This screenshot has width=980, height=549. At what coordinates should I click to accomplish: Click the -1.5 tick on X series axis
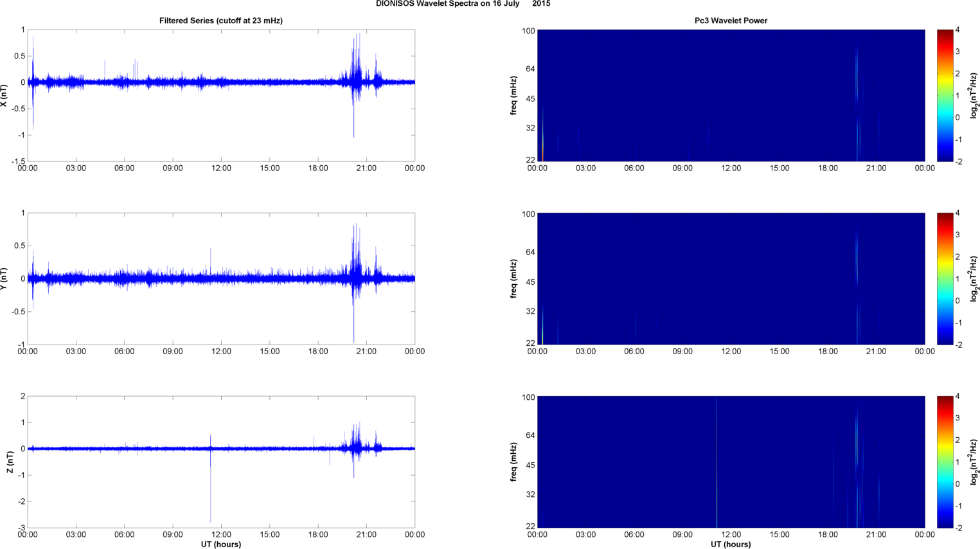click(x=19, y=161)
